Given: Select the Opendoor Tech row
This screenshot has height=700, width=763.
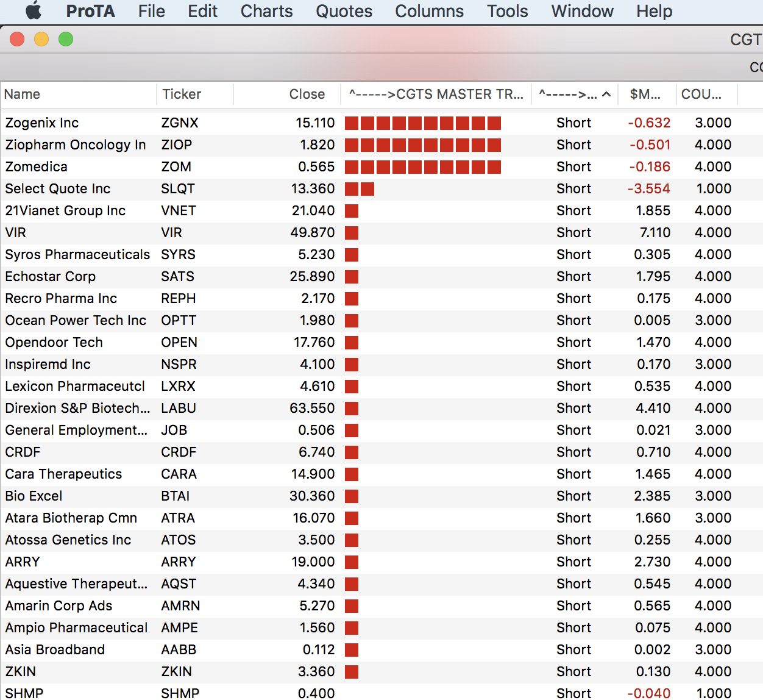Looking at the screenshot, I should coord(381,342).
